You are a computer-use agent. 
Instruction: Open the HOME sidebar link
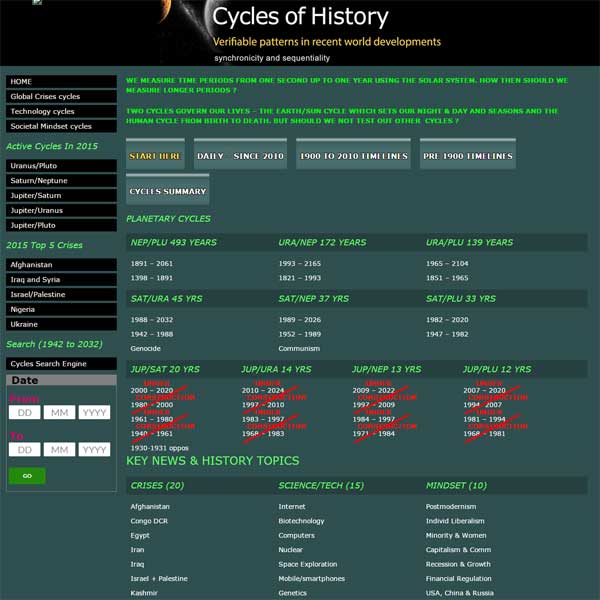click(61, 82)
